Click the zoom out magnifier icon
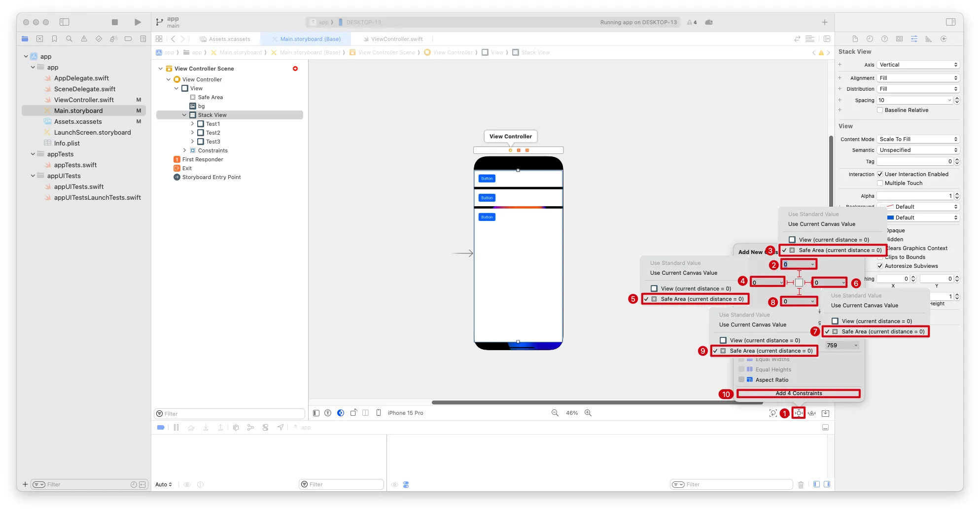 [555, 413]
